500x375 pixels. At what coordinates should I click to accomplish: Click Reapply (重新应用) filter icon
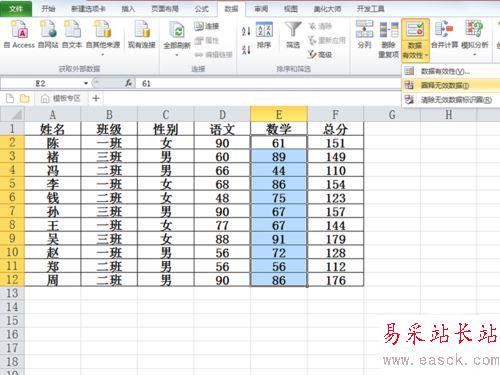coord(327,40)
